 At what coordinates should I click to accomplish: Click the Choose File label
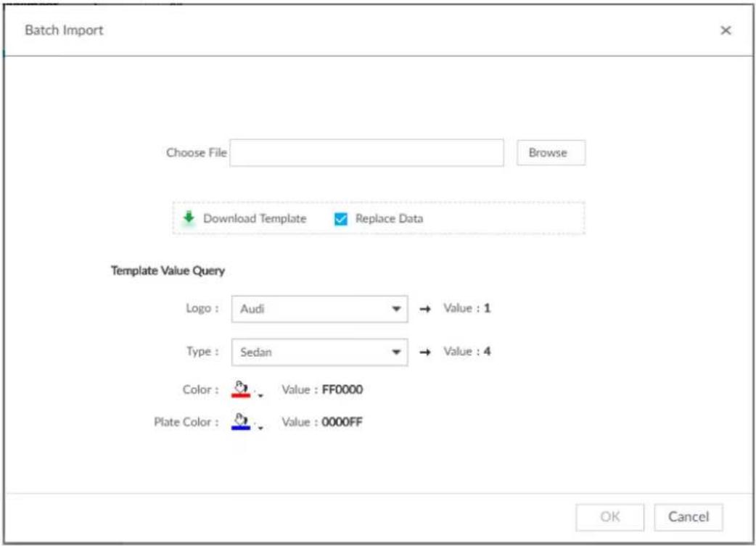coord(196,153)
